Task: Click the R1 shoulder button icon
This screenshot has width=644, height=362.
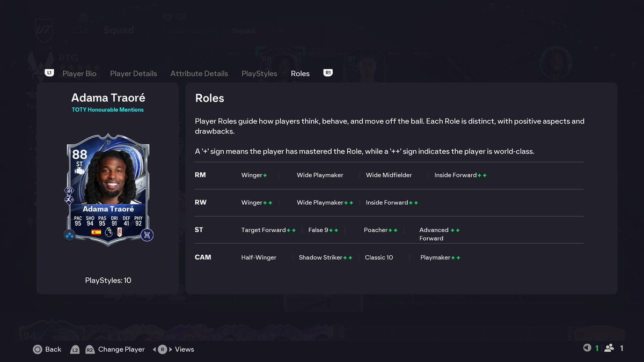Action: (328, 72)
